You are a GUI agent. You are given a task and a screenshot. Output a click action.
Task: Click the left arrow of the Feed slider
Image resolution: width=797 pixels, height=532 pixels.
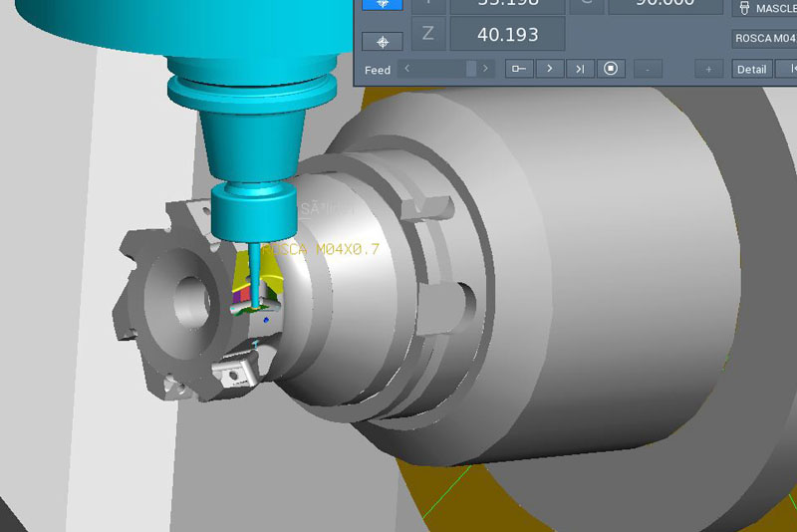tap(406, 69)
